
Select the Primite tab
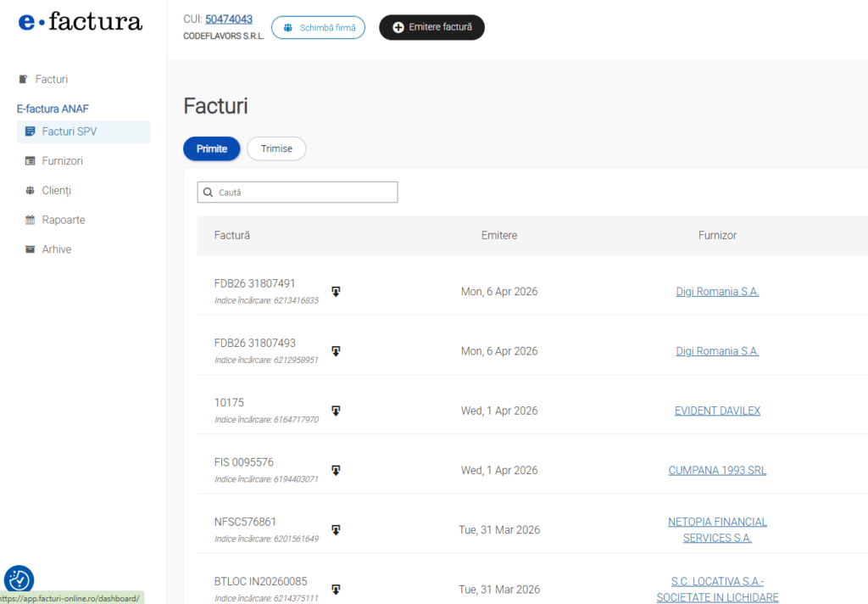[212, 148]
